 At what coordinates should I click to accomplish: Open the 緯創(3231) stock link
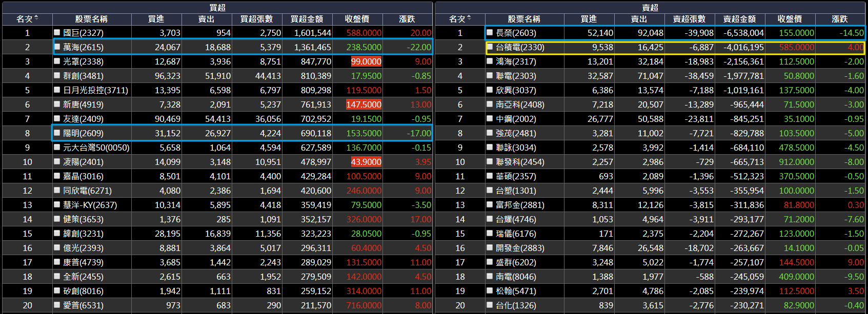pyautogui.click(x=83, y=234)
